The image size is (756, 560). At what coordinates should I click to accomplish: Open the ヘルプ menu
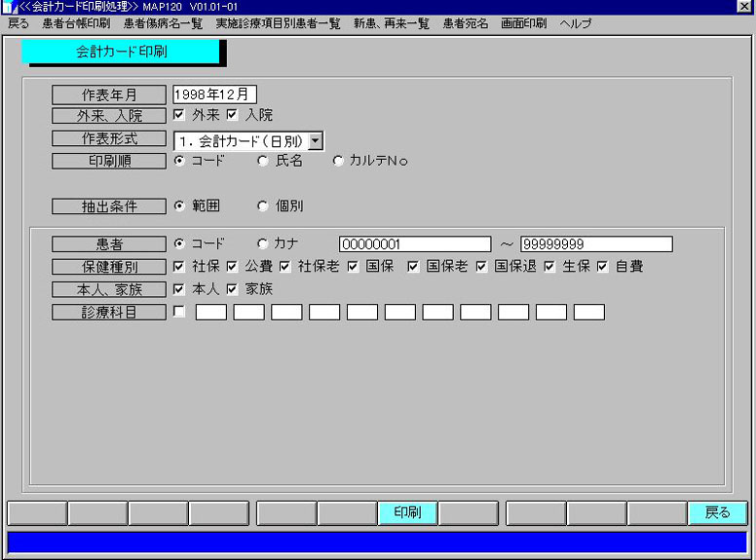(575, 23)
